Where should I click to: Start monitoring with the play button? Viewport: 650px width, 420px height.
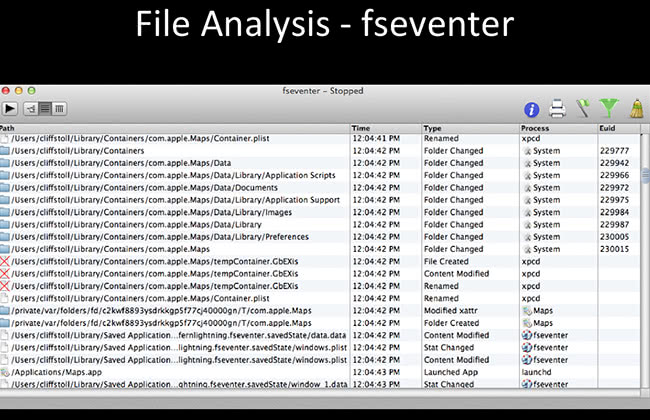pos(10,109)
